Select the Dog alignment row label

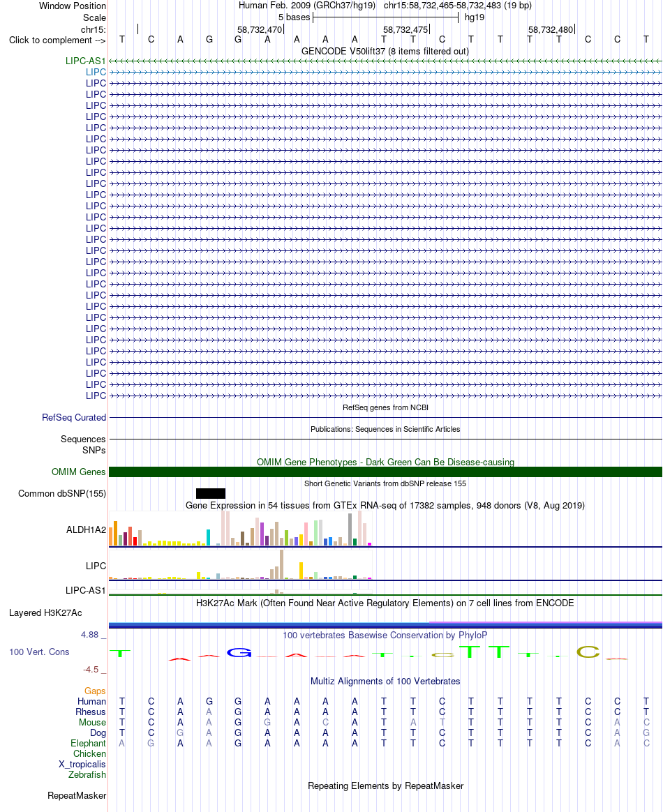point(98,732)
